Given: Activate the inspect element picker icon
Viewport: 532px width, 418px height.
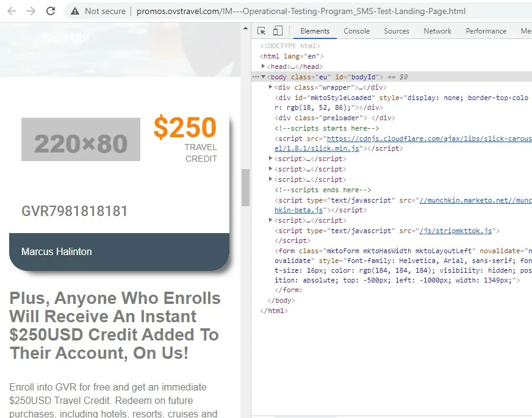Looking at the screenshot, I should click(x=261, y=31).
